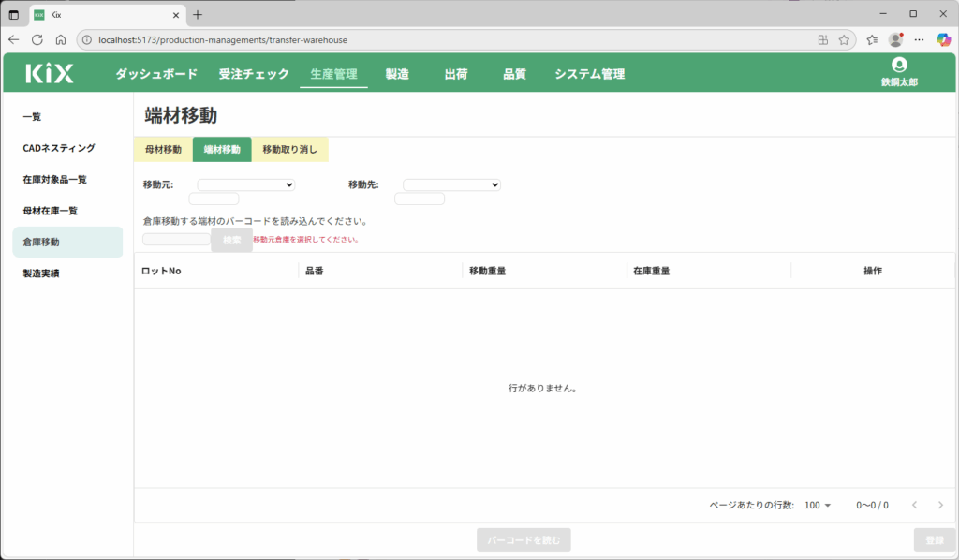Click the バーコードを読む button
959x560 pixels.
(524, 540)
